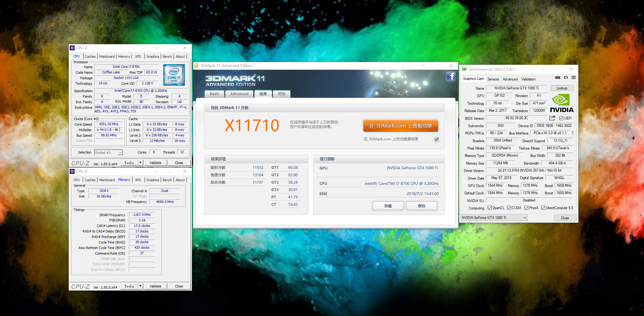Click the NVIDIA logo in GPU-Z
The width and height of the screenshot is (644, 316).
[562, 103]
